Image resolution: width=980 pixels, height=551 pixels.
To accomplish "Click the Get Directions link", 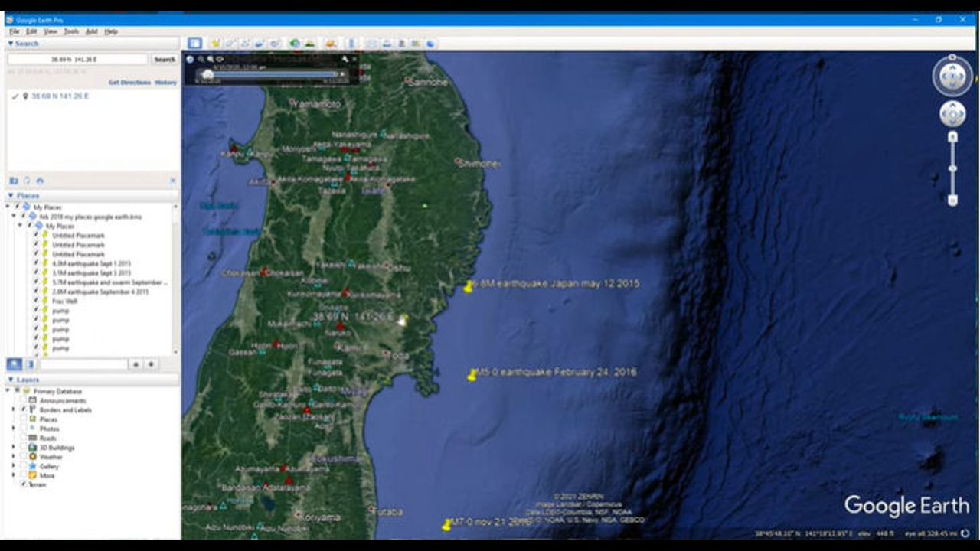I will coord(129,83).
